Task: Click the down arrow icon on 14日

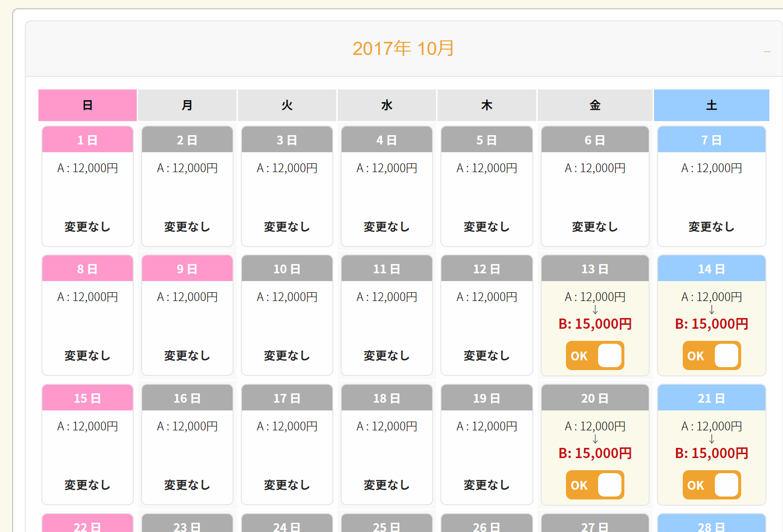Action: pos(711,310)
